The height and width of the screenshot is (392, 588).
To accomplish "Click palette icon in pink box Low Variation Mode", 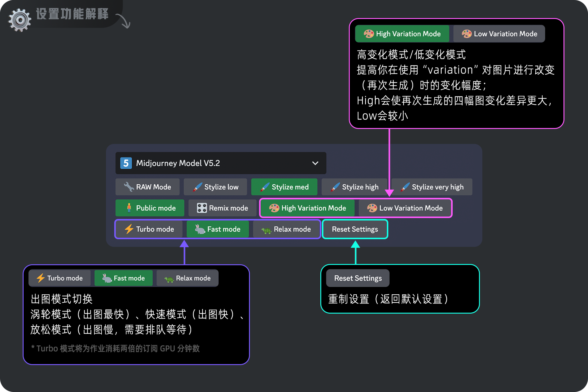I will [x=467, y=34].
